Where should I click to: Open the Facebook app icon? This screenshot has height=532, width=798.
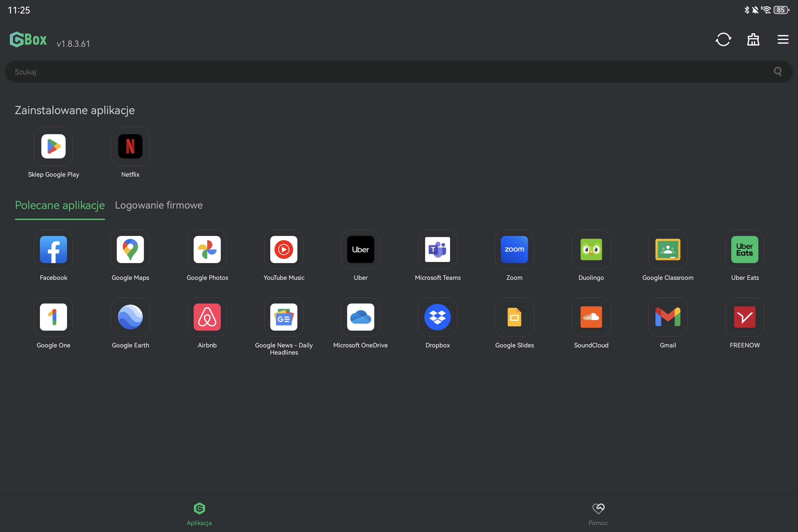[x=53, y=250]
